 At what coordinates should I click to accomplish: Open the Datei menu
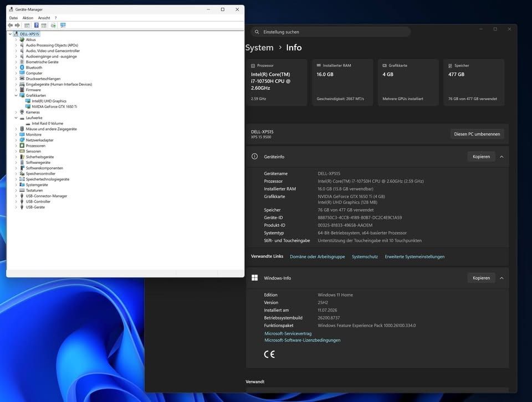pyautogui.click(x=13, y=18)
